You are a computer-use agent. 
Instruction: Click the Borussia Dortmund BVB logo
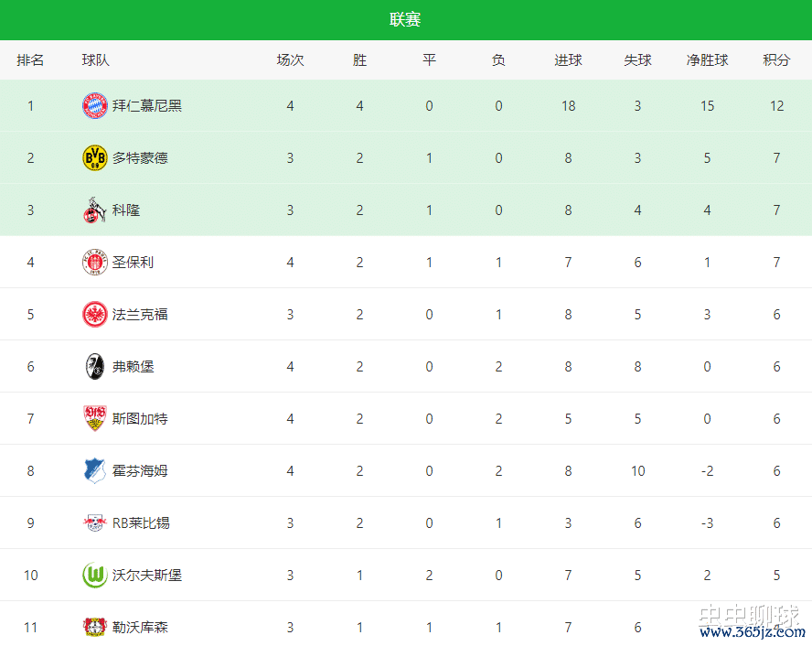point(95,157)
